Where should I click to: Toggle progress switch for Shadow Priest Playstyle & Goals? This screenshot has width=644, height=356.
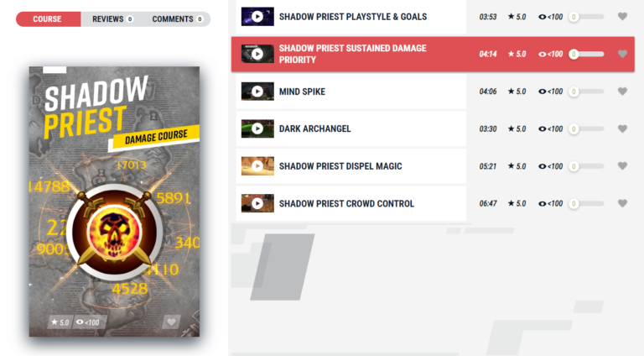pos(586,17)
